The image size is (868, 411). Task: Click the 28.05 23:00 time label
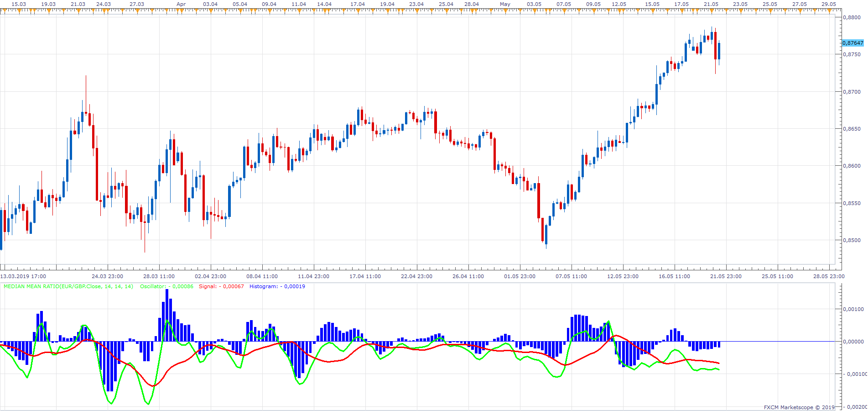click(829, 276)
